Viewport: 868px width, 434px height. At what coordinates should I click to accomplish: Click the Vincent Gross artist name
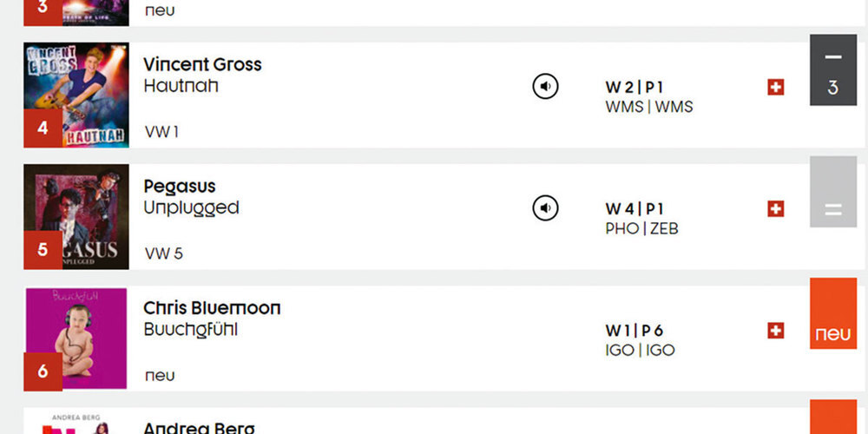202,64
